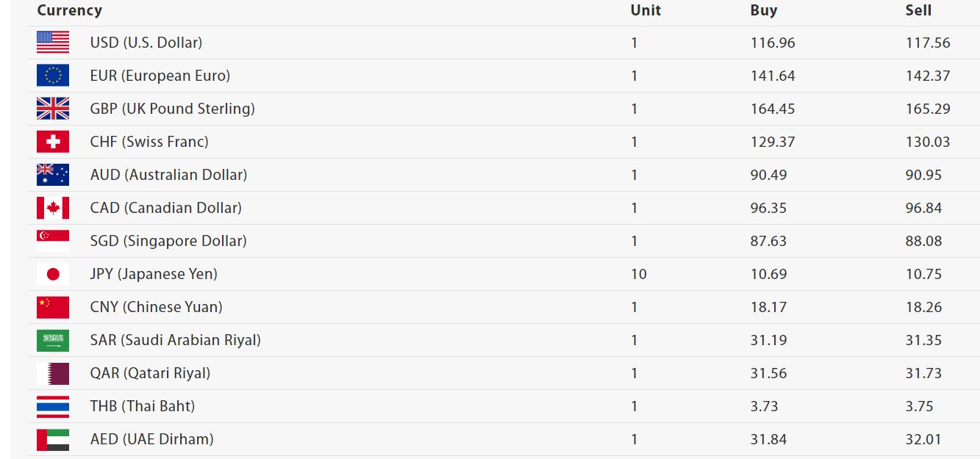Click the Sell column header
The width and height of the screenshot is (980, 459).
pyautogui.click(x=918, y=10)
